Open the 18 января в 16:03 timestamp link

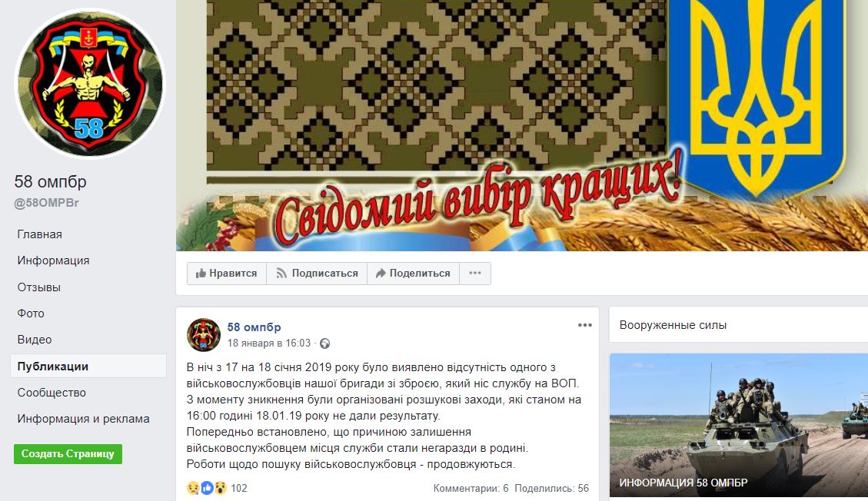coord(269,343)
